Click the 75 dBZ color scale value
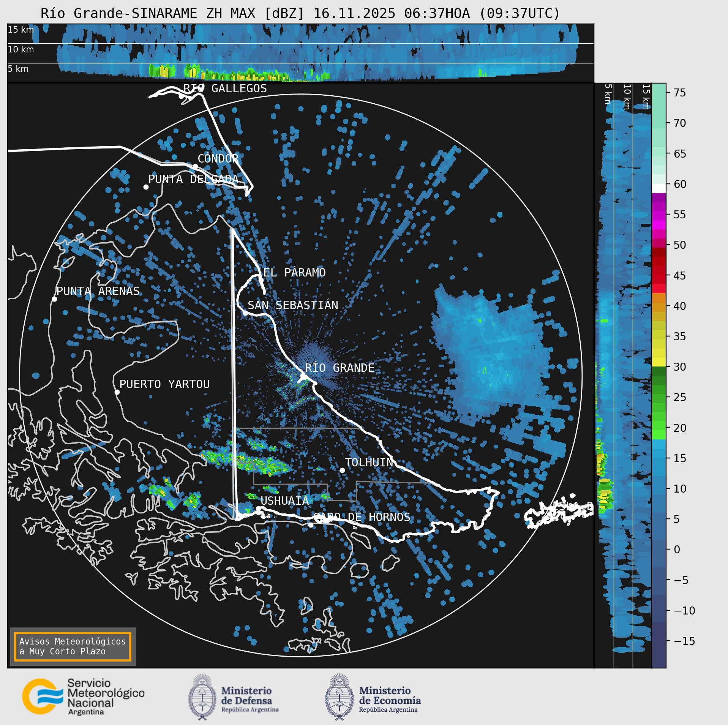The height and width of the screenshot is (725, 728). [x=680, y=93]
